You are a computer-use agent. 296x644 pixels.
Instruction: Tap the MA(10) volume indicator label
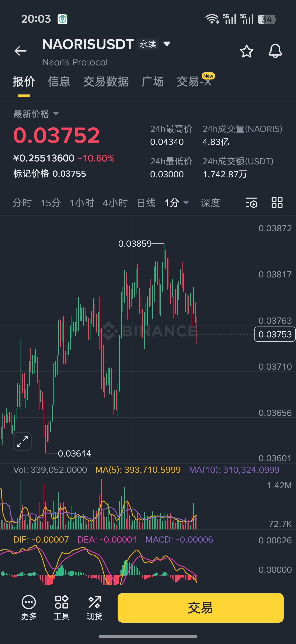pos(234,470)
